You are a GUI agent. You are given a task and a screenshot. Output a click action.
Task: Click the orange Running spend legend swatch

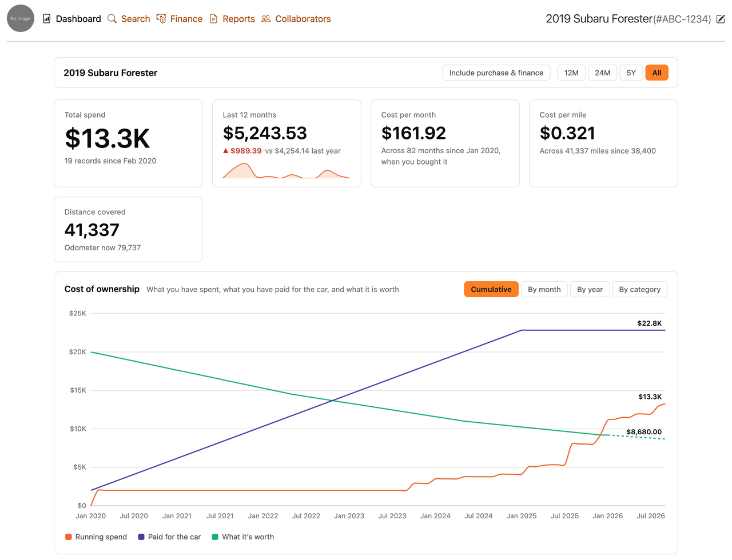click(69, 537)
